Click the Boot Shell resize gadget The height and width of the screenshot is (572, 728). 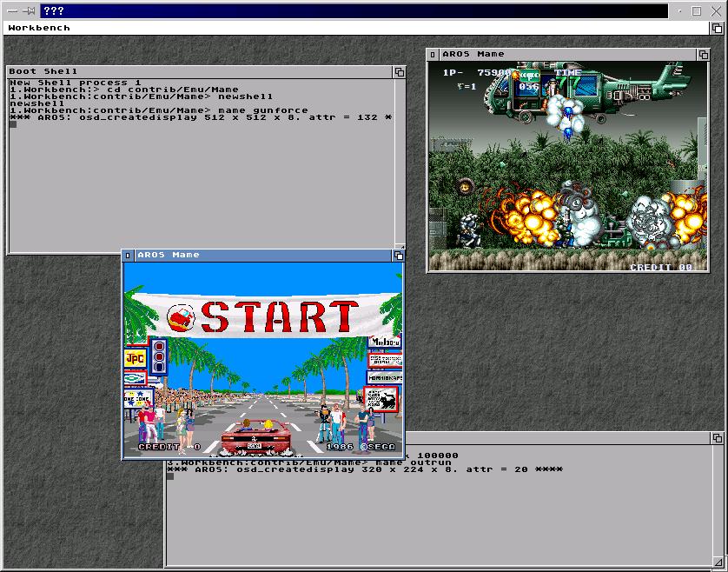[x=400, y=249]
